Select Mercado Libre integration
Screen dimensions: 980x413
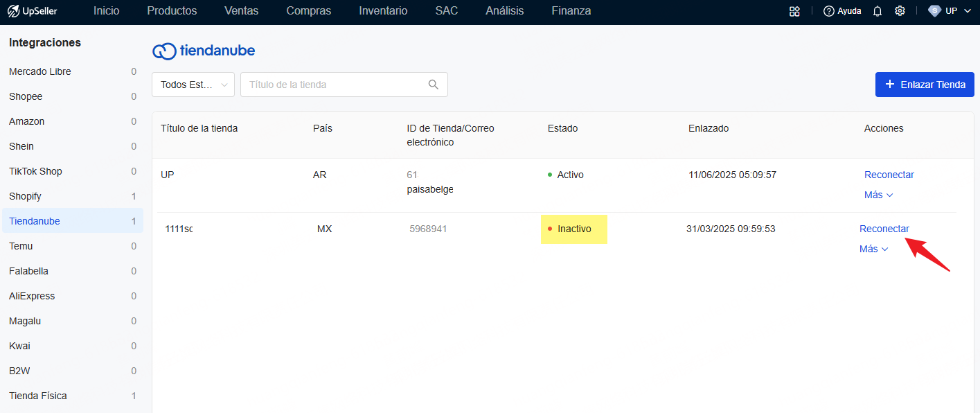click(73, 71)
